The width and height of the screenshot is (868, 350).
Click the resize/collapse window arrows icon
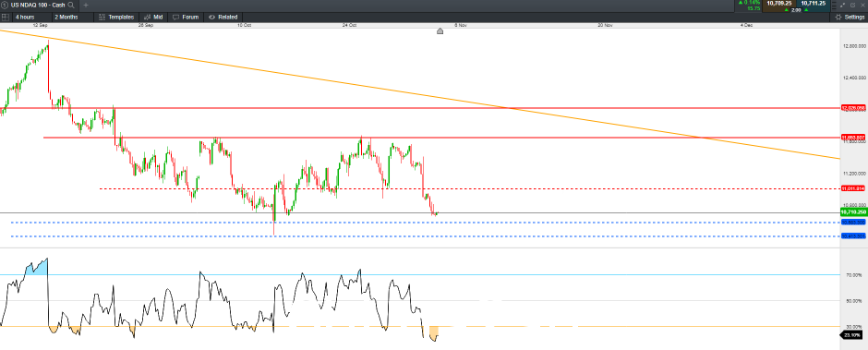point(842,5)
